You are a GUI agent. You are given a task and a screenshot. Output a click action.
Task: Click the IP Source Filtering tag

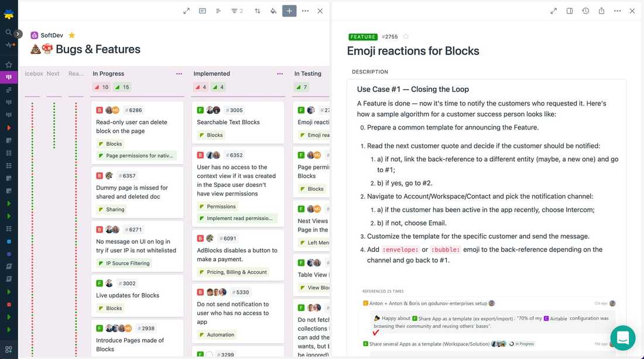(128, 264)
